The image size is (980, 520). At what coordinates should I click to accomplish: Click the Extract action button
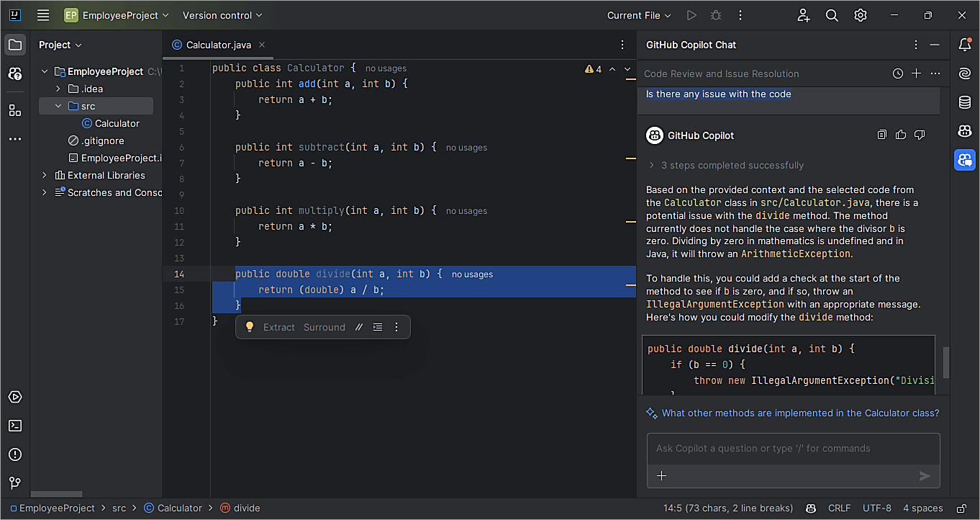point(278,327)
